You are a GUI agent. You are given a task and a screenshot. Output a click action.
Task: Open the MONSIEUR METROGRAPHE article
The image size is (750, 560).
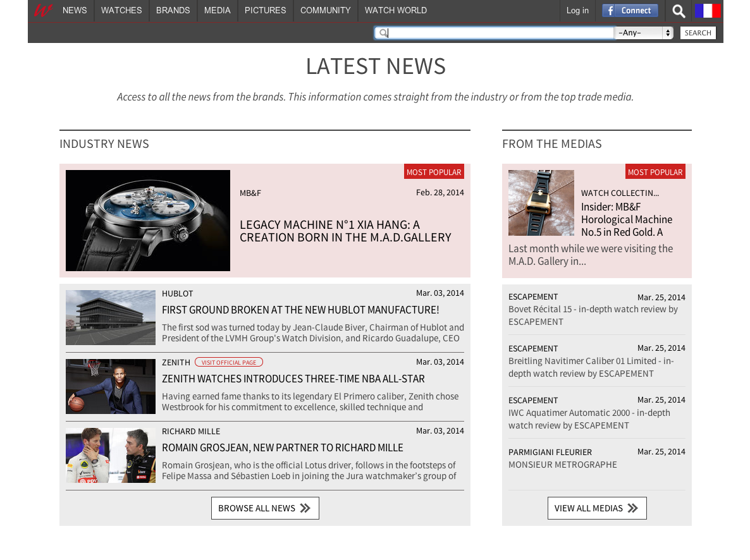coord(563,465)
